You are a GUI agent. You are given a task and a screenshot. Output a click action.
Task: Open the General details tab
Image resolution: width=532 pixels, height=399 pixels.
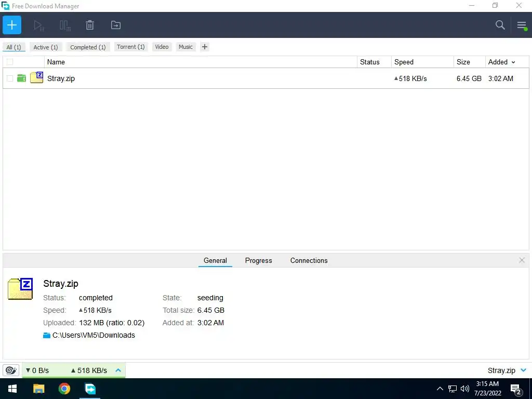(x=215, y=261)
